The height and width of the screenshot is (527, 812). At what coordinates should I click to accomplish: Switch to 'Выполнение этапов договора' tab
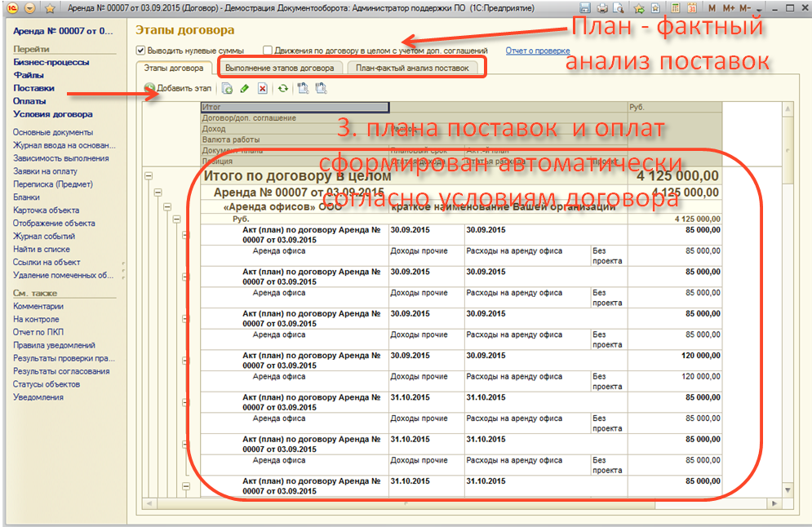pos(279,68)
